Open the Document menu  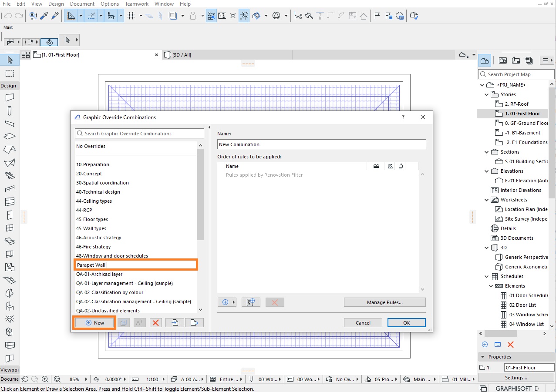[x=82, y=4]
